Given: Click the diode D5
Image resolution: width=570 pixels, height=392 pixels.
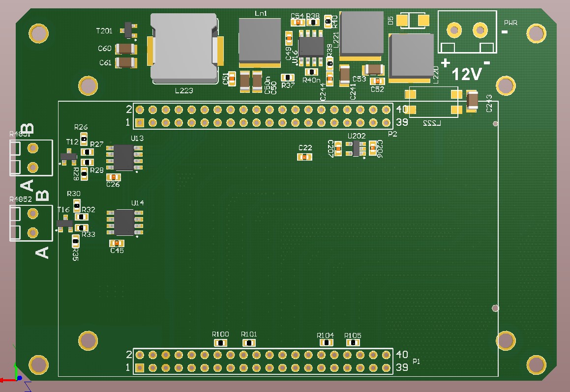Looking at the screenshot, I should click(x=412, y=20).
